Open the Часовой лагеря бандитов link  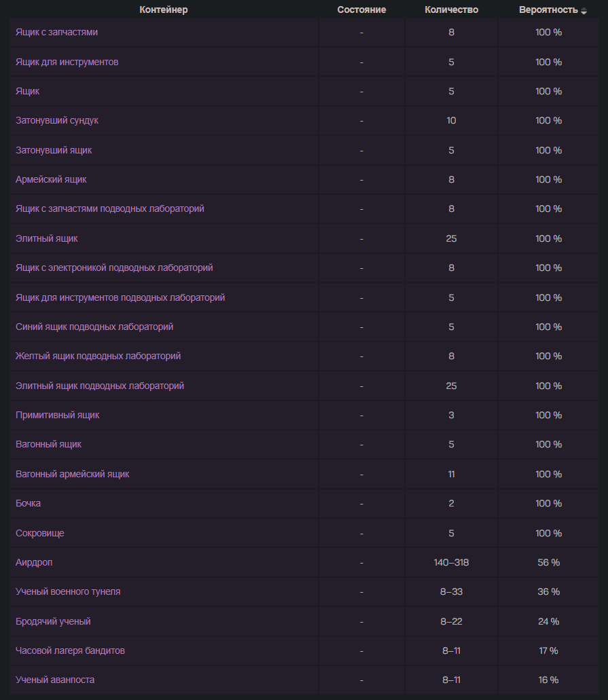coord(70,651)
